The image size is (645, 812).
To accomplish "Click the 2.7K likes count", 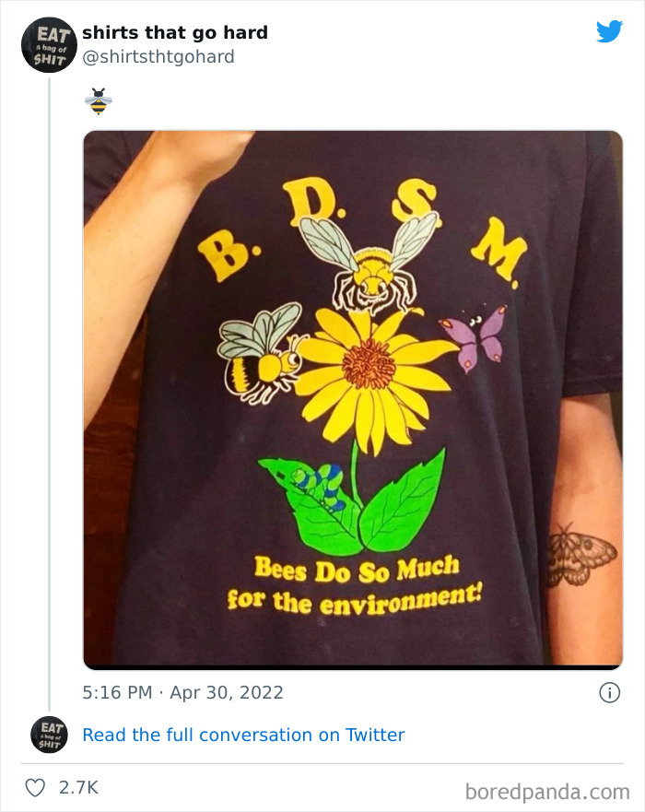I will [x=78, y=788].
